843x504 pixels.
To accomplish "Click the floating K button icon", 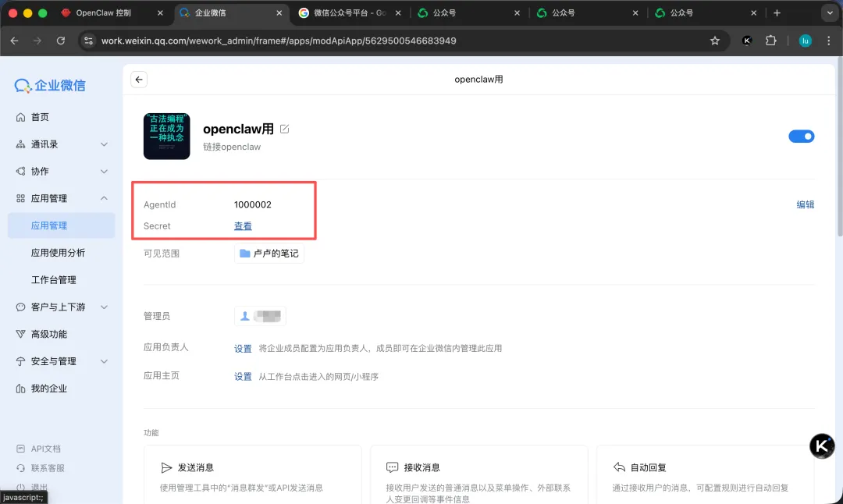I will coord(822,446).
